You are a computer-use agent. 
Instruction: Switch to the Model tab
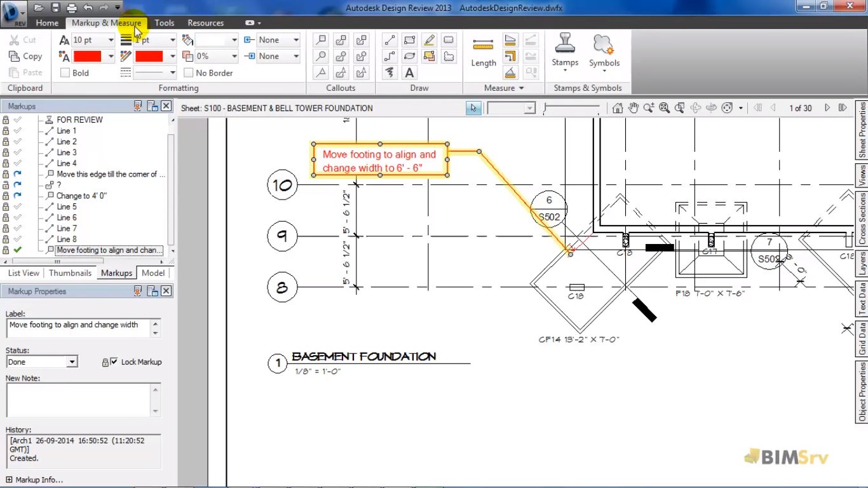point(153,273)
